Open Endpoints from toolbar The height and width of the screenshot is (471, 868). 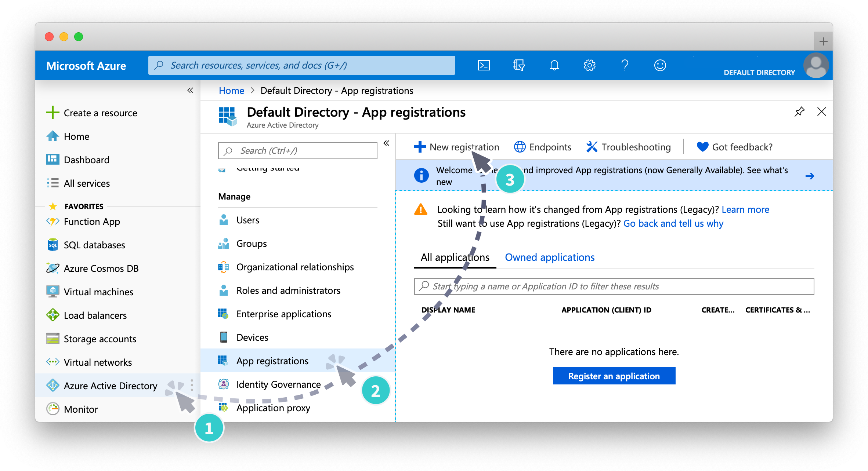tap(542, 147)
